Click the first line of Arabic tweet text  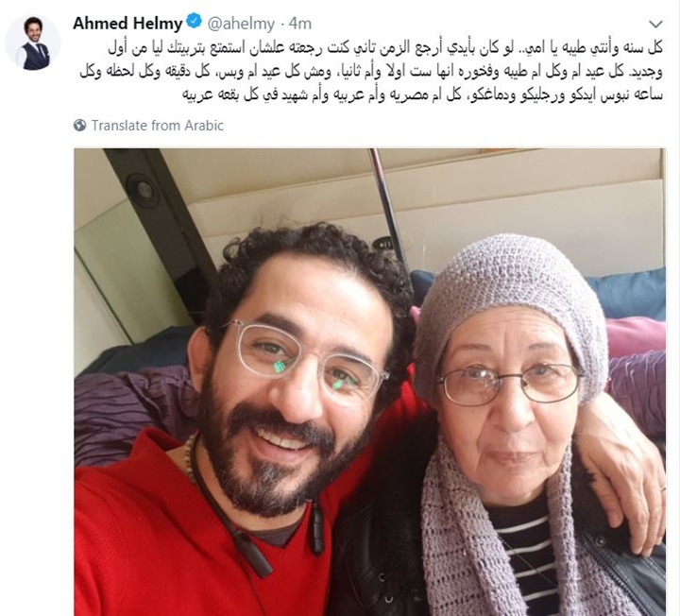385,48
